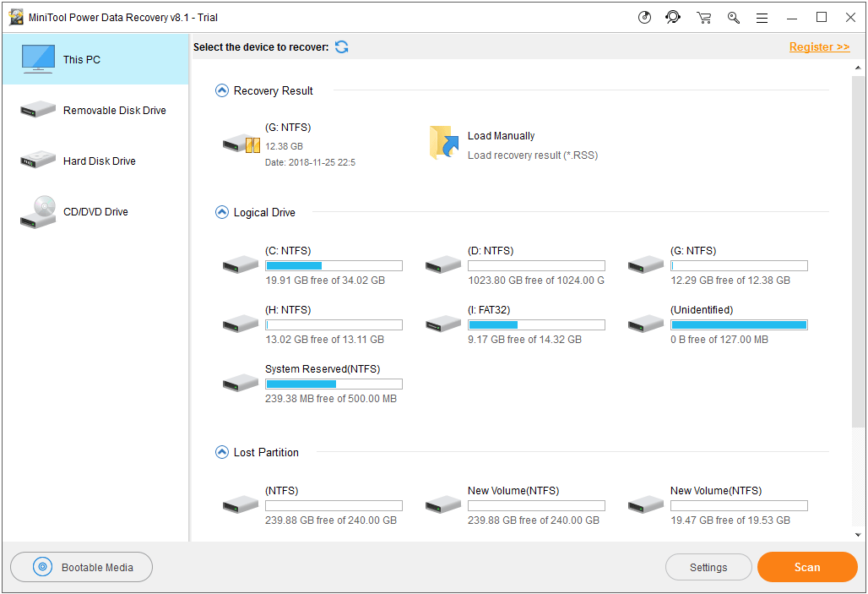
Task: Select the G: NTFS logical drive icon
Action: point(645,264)
